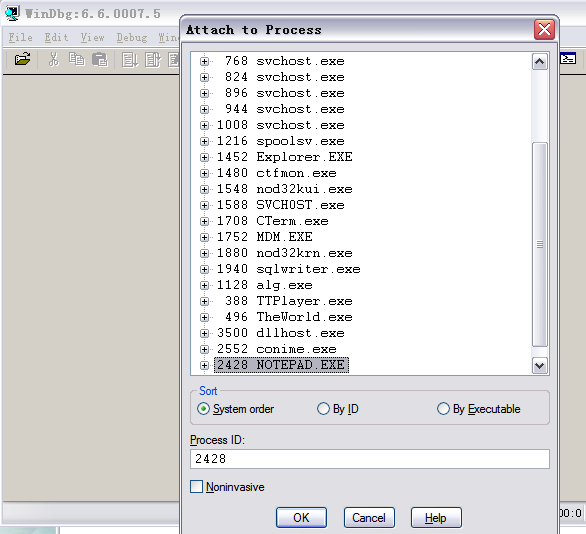Image resolution: width=586 pixels, height=534 pixels.
Task: Click the Cut scissors toolbar icon
Action: (x=53, y=59)
